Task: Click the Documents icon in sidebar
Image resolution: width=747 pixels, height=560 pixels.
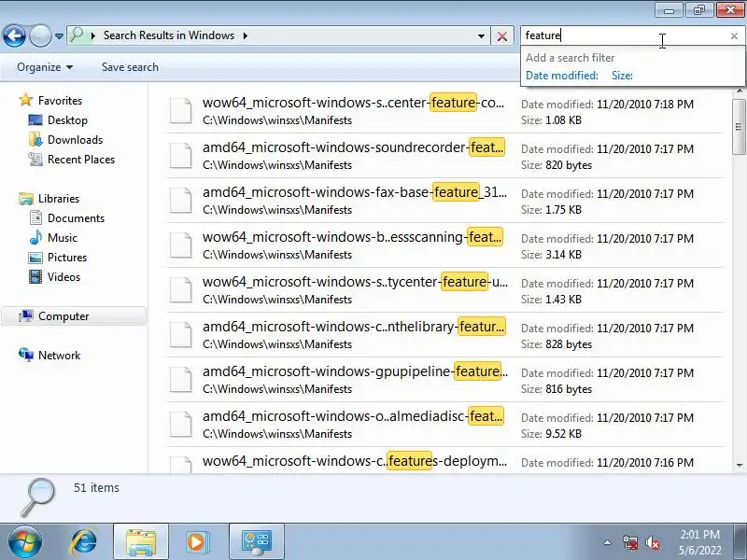Action: point(35,218)
